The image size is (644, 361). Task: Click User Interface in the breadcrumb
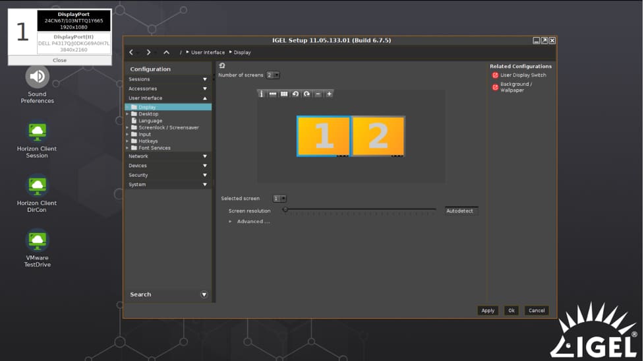click(x=208, y=53)
